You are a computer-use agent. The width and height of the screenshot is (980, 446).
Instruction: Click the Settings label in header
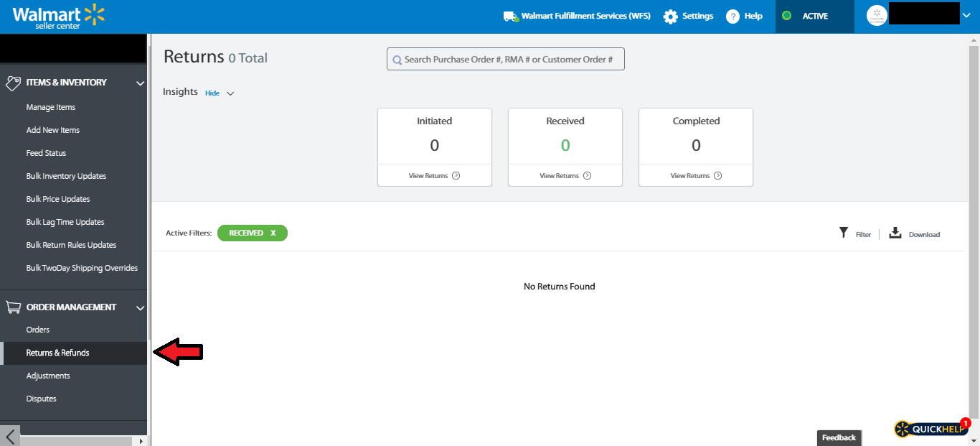click(697, 16)
